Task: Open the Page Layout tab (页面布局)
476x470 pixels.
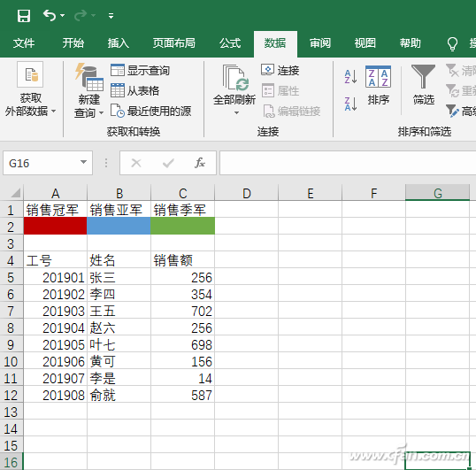Action: coord(174,43)
